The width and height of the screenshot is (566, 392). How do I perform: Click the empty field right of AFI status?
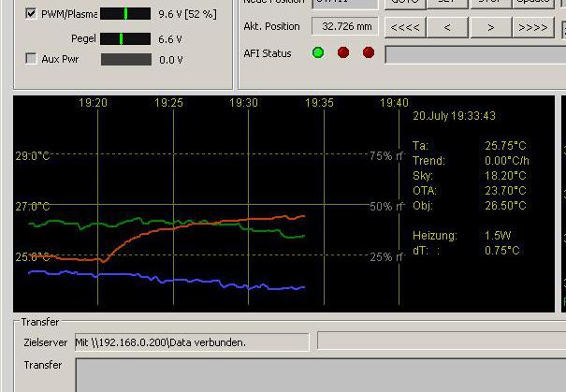pyautogui.click(x=474, y=54)
